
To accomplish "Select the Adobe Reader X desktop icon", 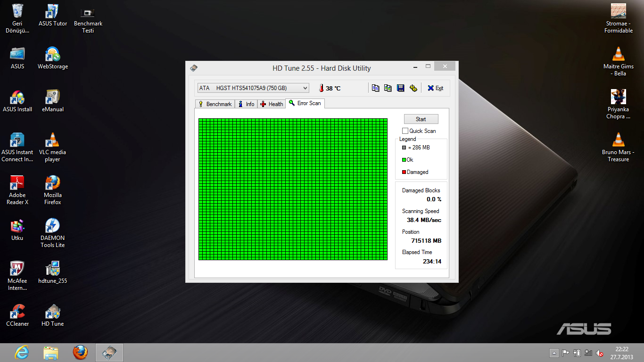I will coord(17,190).
